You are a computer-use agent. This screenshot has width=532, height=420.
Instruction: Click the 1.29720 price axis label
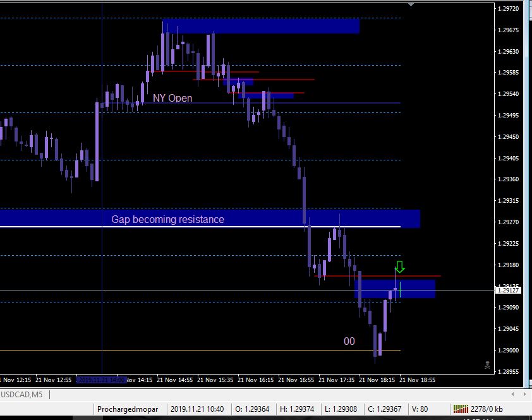tap(508, 8)
